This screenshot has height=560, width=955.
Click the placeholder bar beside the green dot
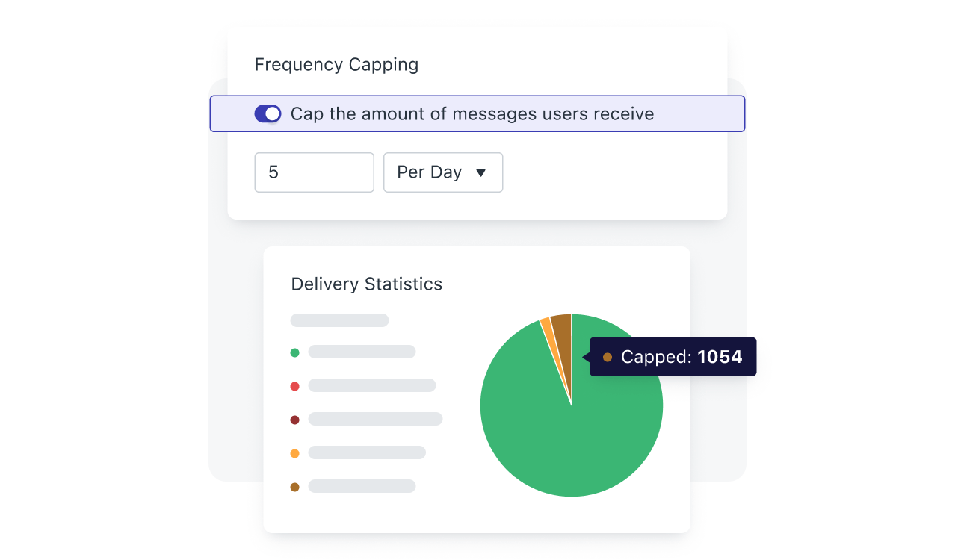[x=362, y=352]
